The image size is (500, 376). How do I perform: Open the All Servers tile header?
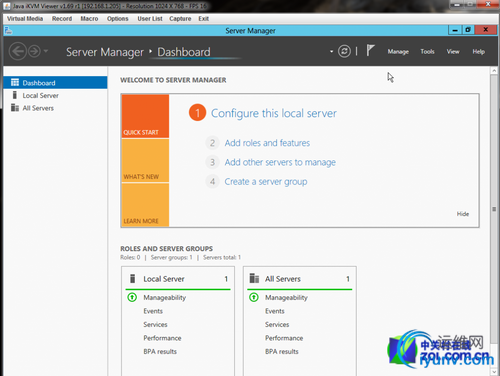tap(300, 279)
